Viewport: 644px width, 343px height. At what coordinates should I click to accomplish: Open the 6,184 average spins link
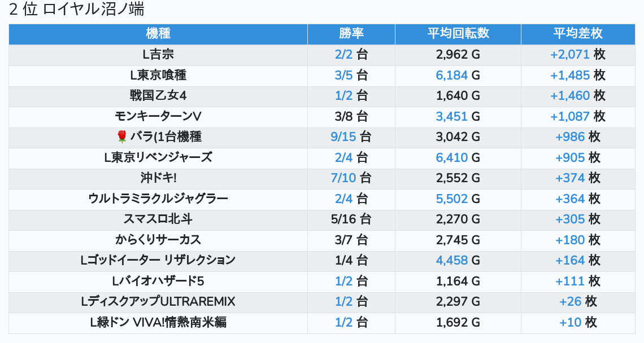(452, 76)
